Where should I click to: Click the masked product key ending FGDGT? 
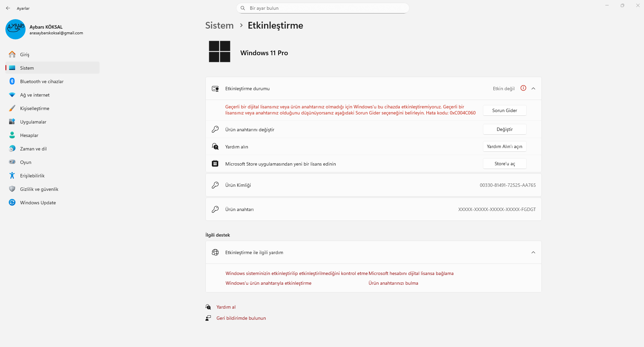(497, 209)
